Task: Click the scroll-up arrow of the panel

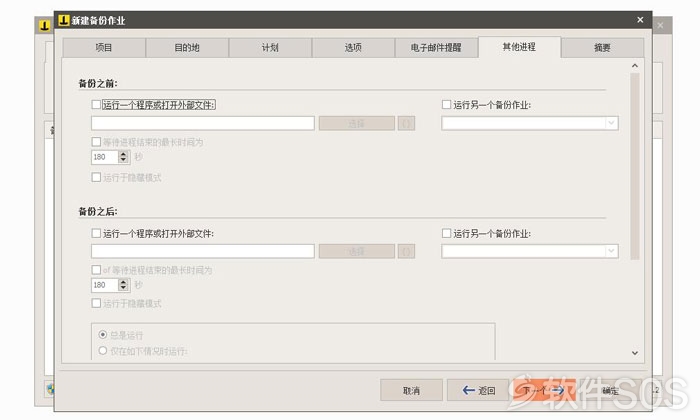Action: coord(635,66)
